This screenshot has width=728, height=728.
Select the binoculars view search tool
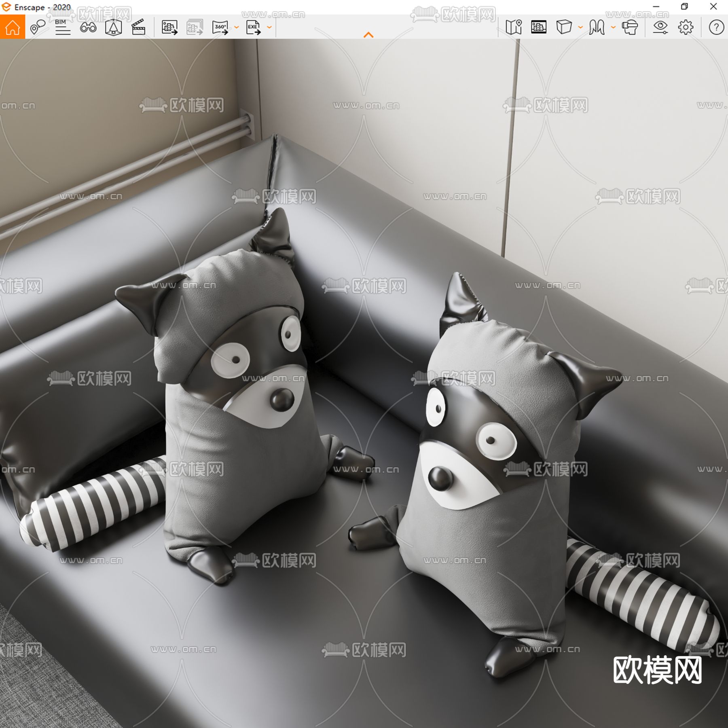pyautogui.click(x=89, y=28)
